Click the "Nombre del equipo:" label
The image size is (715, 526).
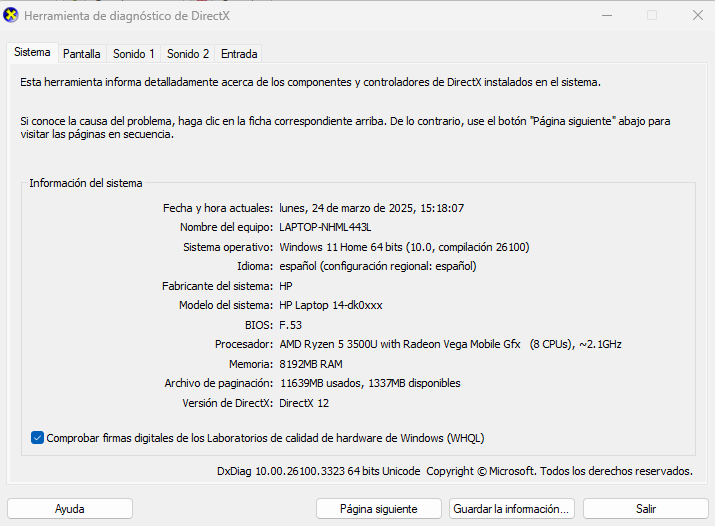pos(226,227)
